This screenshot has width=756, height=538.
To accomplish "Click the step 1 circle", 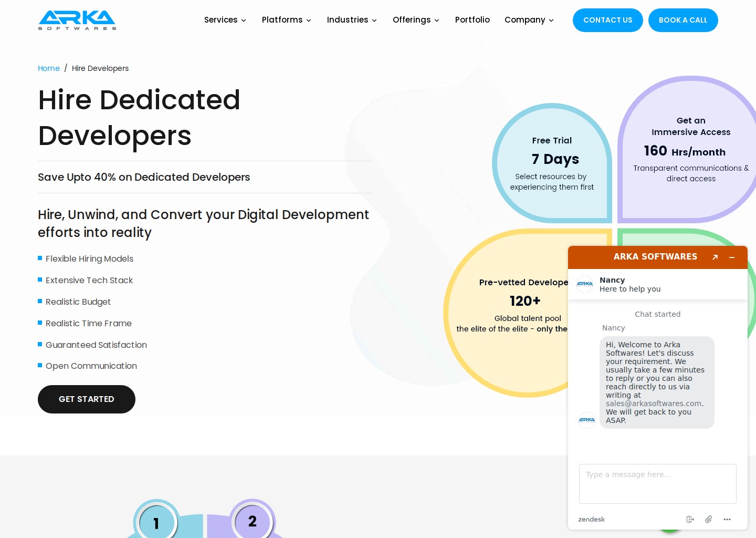I will pos(156,522).
